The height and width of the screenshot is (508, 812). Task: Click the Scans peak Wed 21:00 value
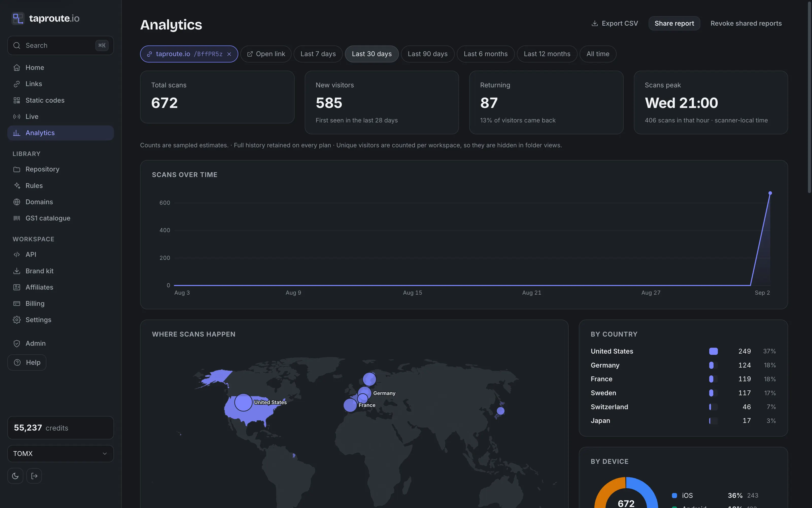click(681, 103)
